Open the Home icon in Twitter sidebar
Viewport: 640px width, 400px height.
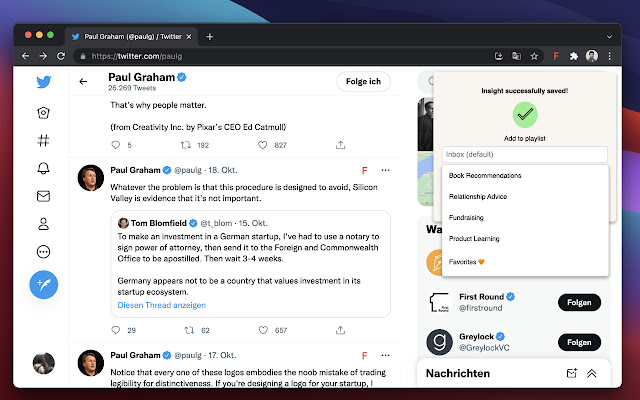click(x=43, y=113)
